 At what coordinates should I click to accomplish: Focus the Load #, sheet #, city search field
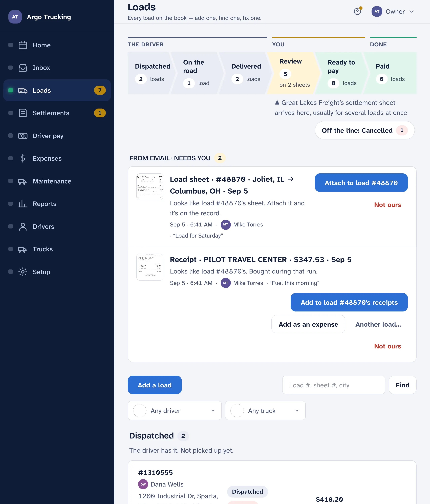(x=334, y=385)
